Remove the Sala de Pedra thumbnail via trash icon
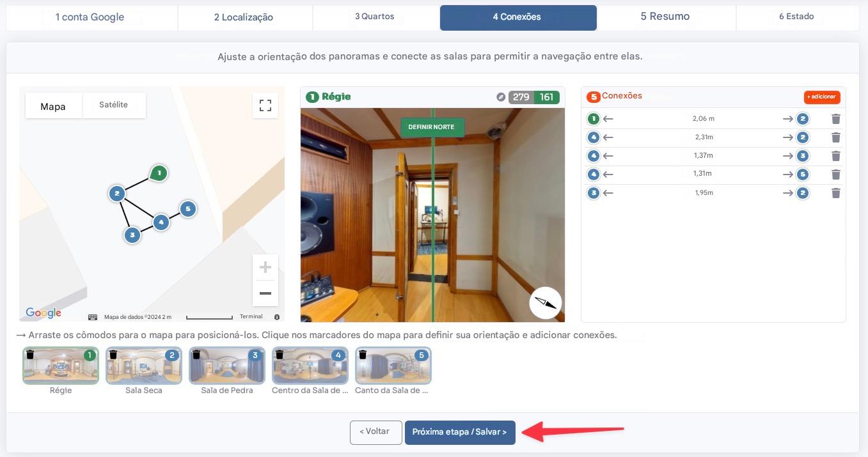868x457 pixels. click(196, 355)
